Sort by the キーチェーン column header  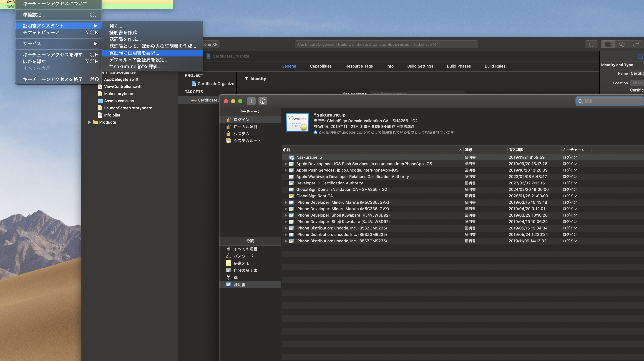(x=576, y=150)
